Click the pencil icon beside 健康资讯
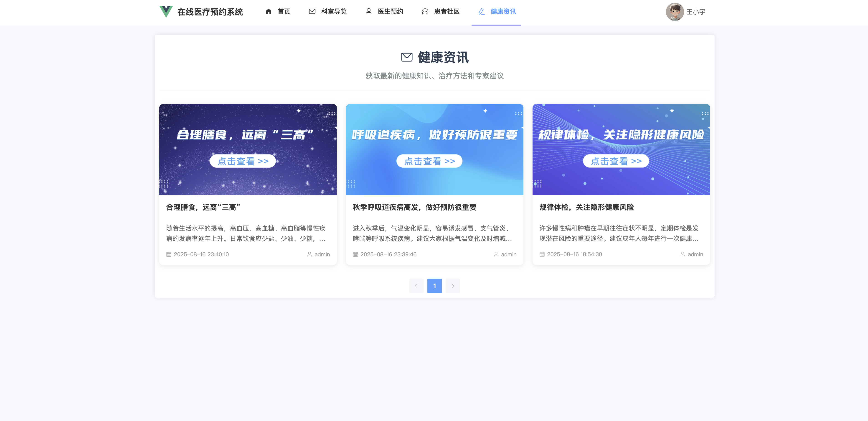 [x=482, y=12]
